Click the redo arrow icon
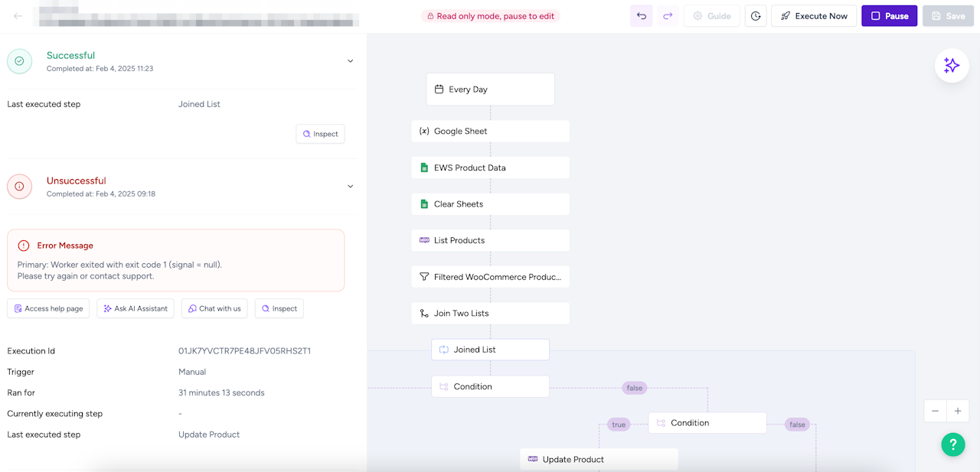This screenshot has height=472, width=980. pos(668,16)
